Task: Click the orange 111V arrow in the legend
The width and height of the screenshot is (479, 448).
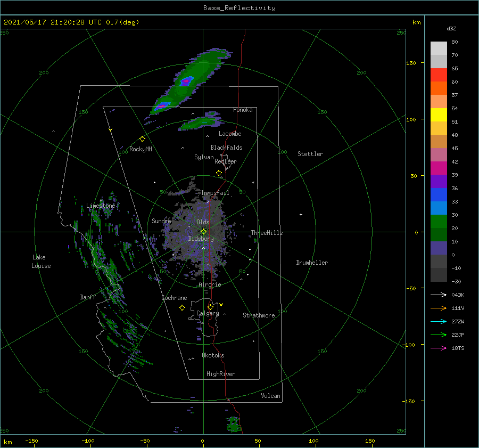Action: click(x=439, y=308)
